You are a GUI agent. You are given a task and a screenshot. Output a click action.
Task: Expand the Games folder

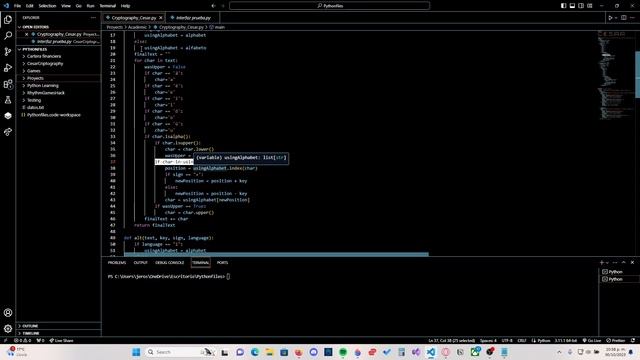(33, 71)
